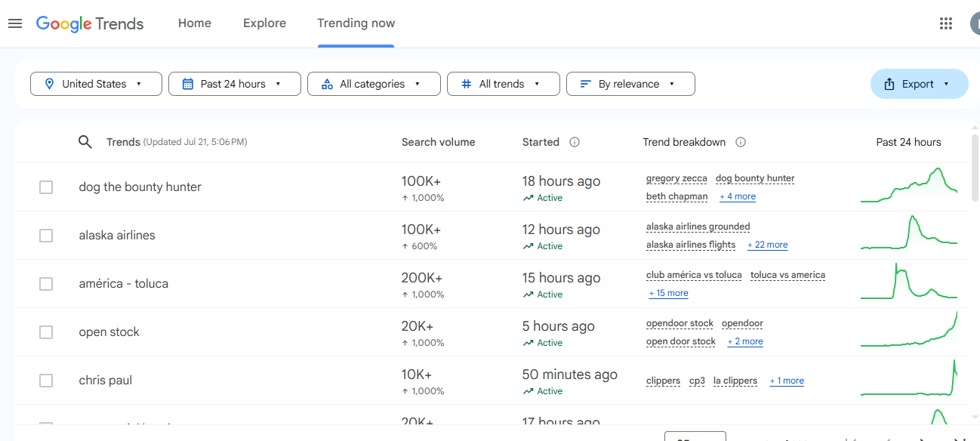Click the 'gregory zecca' breakdown term

pyautogui.click(x=676, y=179)
